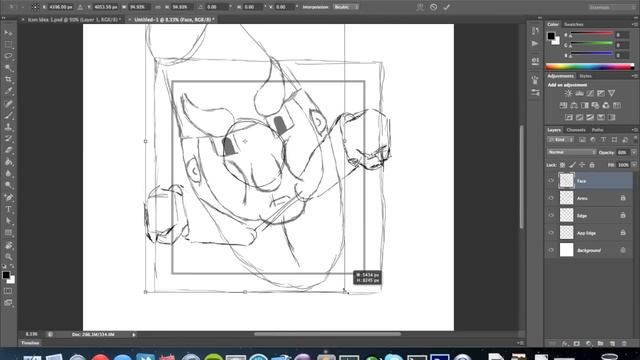The width and height of the screenshot is (640, 360).
Task: Open the Fill slider dropdown
Action: coord(633,165)
